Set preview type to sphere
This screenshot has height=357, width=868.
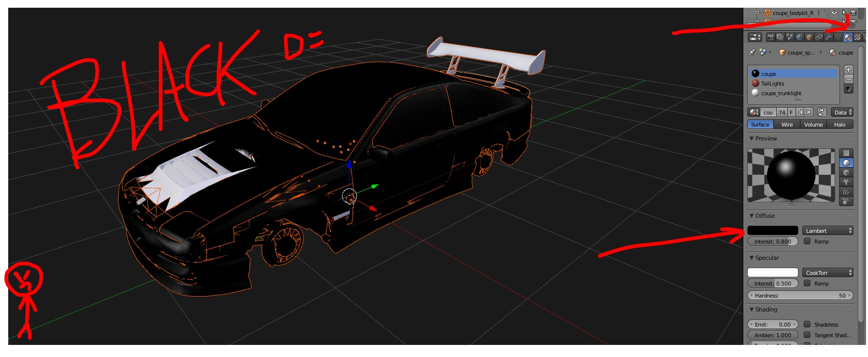846,163
